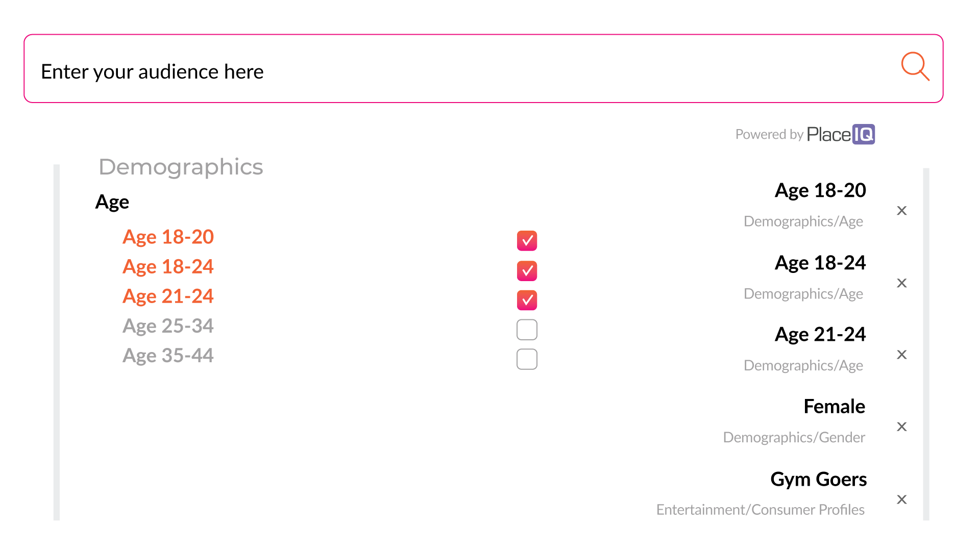The width and height of the screenshot is (980, 551).
Task: Click the PlaceIQ logo
Action: [841, 134]
